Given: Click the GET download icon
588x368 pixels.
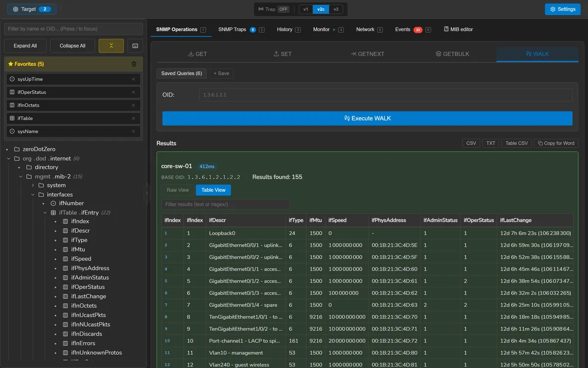Looking at the screenshot, I should (191, 54).
